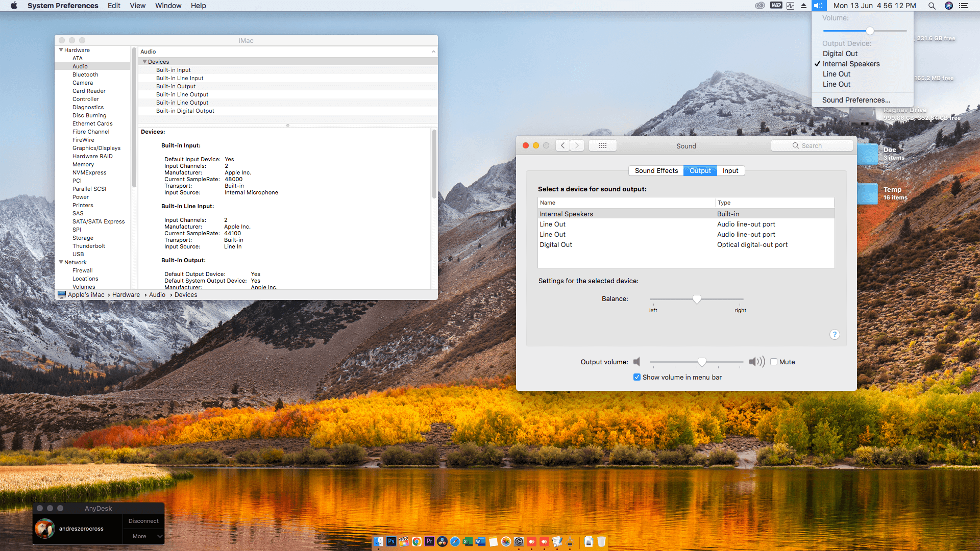Select the Doc folder on desktop
The width and height of the screenshot is (980, 551).
tap(868, 154)
